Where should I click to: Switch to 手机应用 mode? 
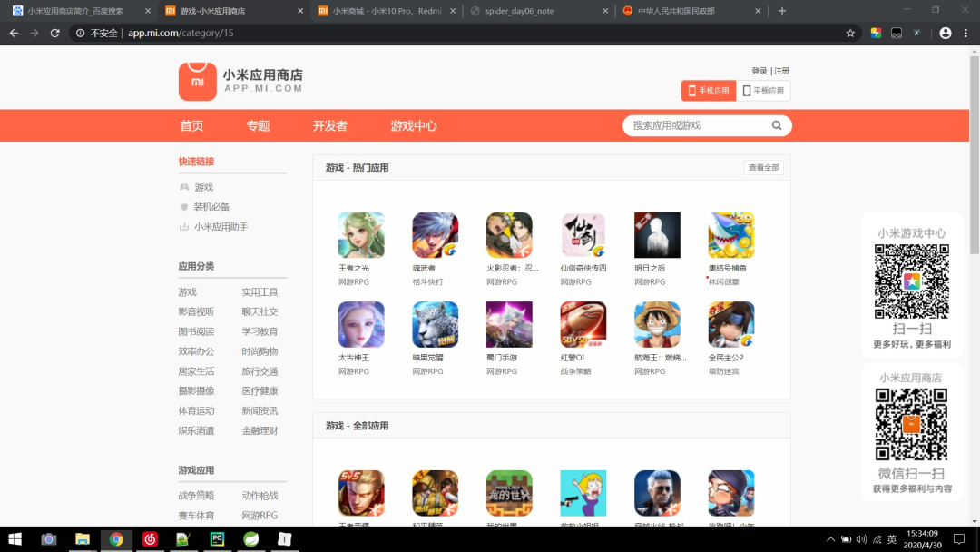(x=709, y=91)
